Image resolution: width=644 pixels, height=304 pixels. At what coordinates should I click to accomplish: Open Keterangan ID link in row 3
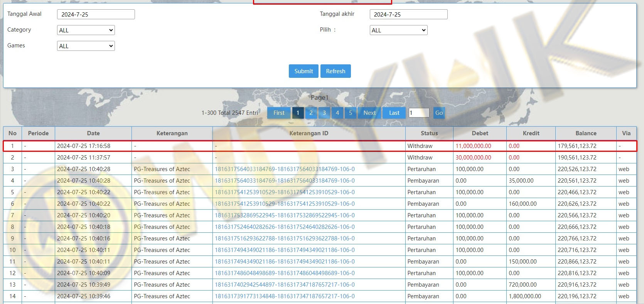click(x=285, y=169)
